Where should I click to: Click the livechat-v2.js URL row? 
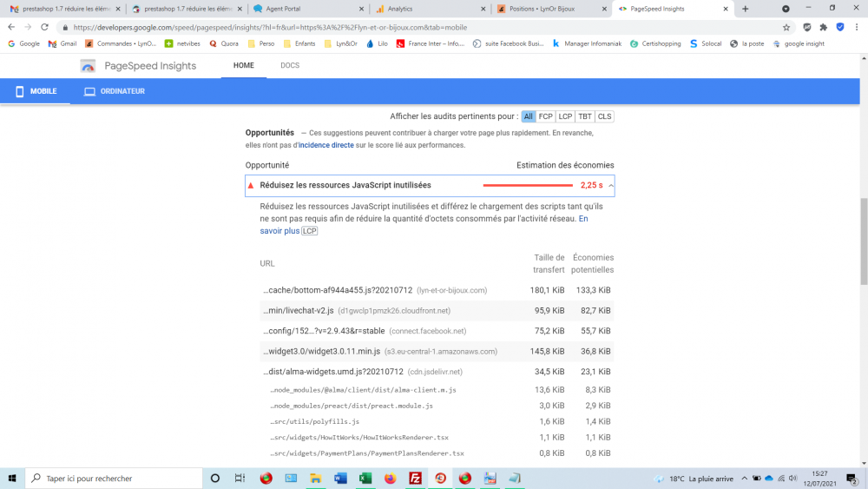pos(437,311)
